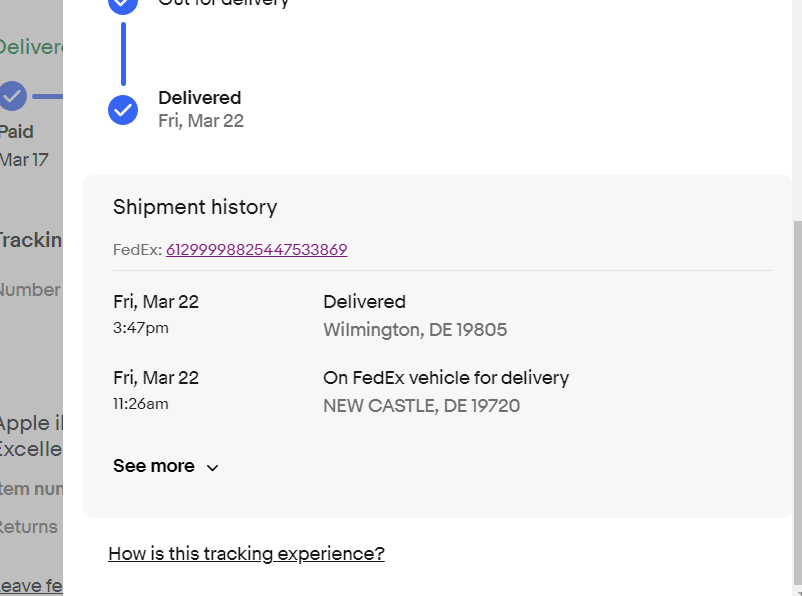This screenshot has width=802, height=596.
Task: Click the See more chevron arrow
Action: click(x=212, y=468)
